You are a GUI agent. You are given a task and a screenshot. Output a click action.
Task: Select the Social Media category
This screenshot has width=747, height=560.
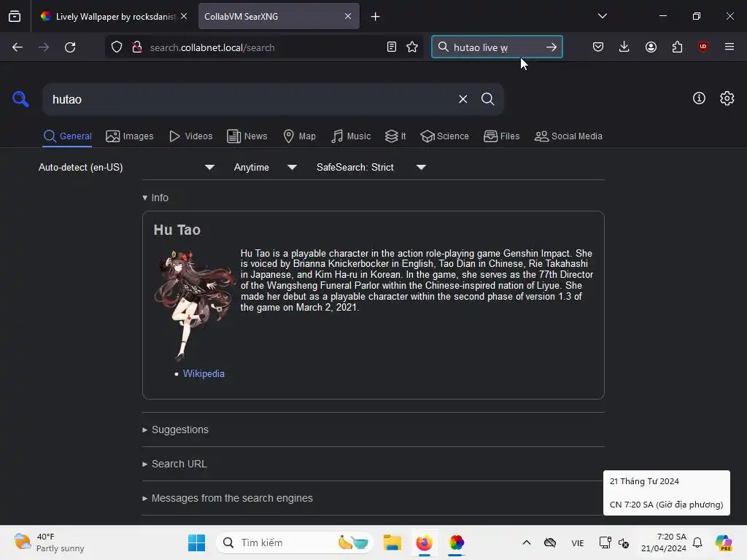(x=568, y=136)
